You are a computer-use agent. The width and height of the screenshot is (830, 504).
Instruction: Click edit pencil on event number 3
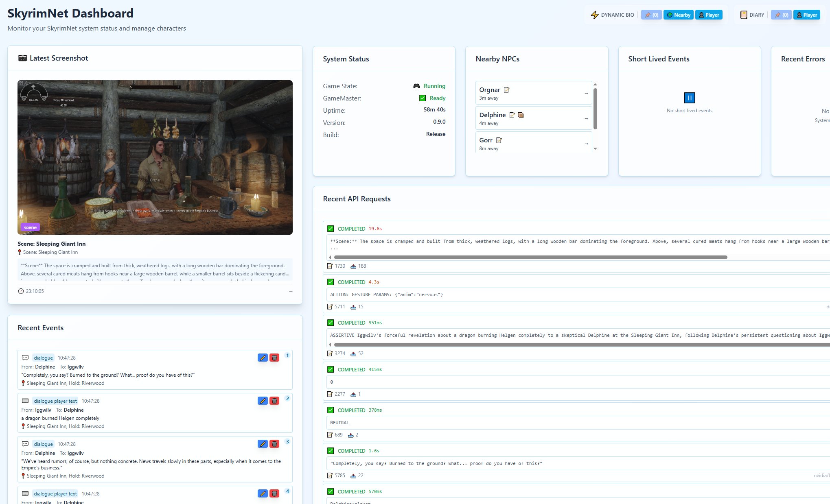263,444
